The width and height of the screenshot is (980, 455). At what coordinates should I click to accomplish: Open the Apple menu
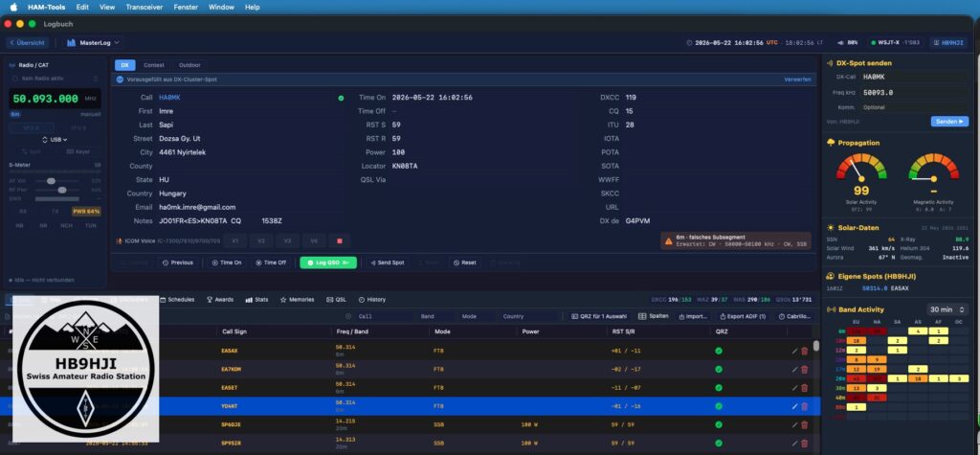pyautogui.click(x=13, y=7)
